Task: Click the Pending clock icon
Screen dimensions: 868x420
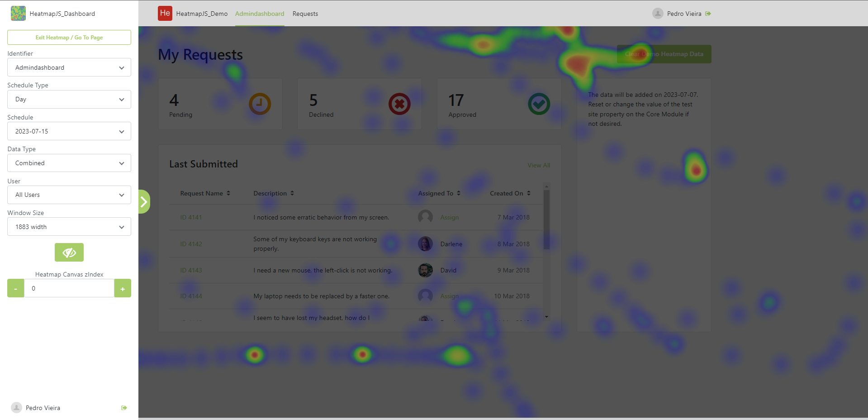Action: [x=260, y=104]
